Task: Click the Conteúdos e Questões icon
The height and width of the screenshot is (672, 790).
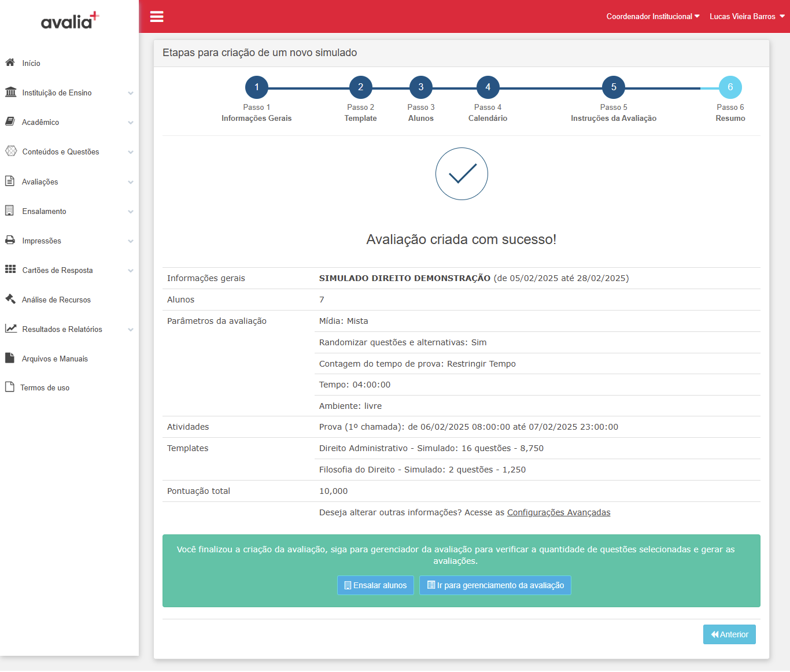Action: click(10, 151)
